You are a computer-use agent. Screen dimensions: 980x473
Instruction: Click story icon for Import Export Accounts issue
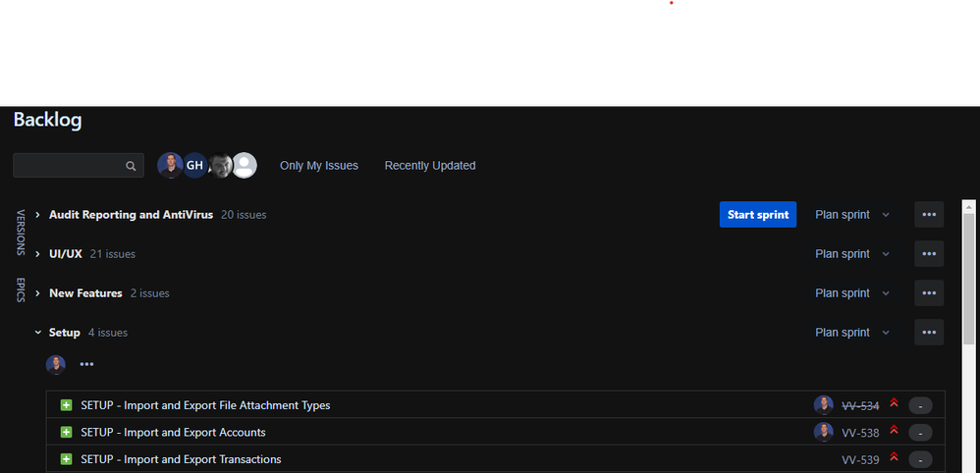(x=66, y=433)
